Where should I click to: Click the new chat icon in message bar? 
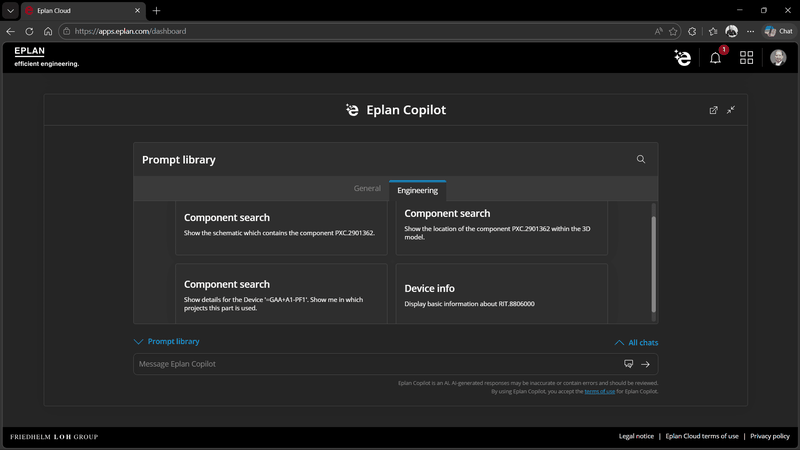(x=629, y=364)
